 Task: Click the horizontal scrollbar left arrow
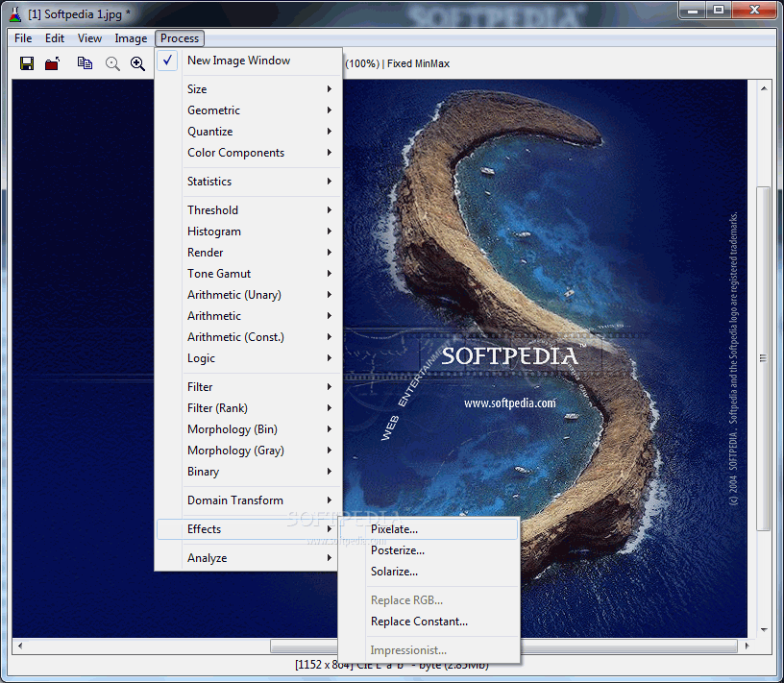[x=20, y=646]
